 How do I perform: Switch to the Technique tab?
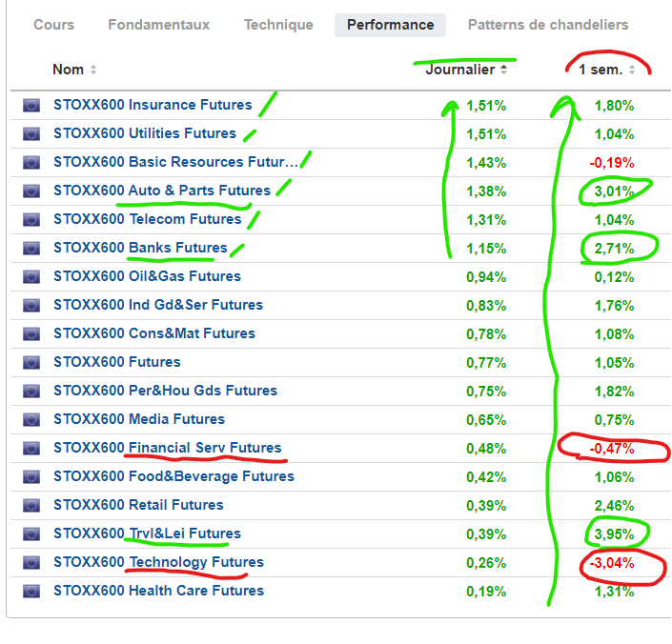tap(278, 25)
